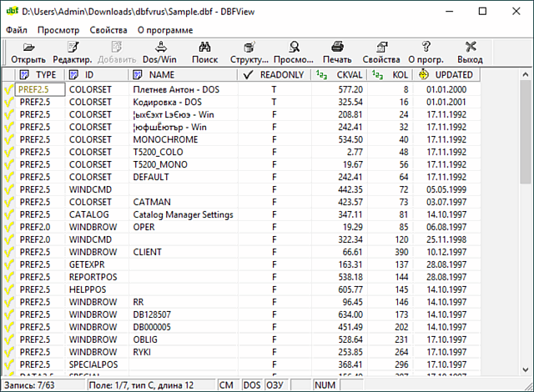Click the vertical scrollbar down arrow
The image size is (534, 392).
coord(526,371)
